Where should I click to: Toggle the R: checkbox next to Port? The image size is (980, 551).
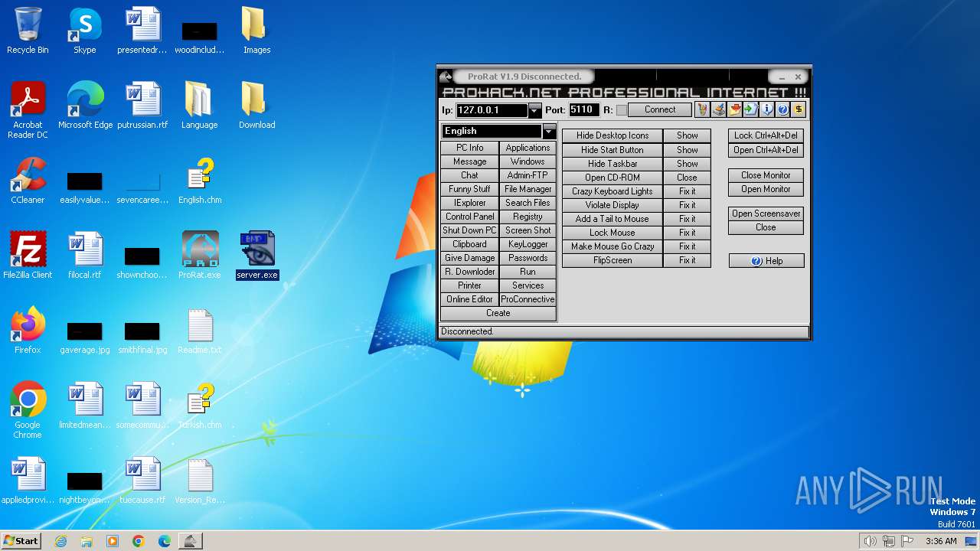point(621,110)
